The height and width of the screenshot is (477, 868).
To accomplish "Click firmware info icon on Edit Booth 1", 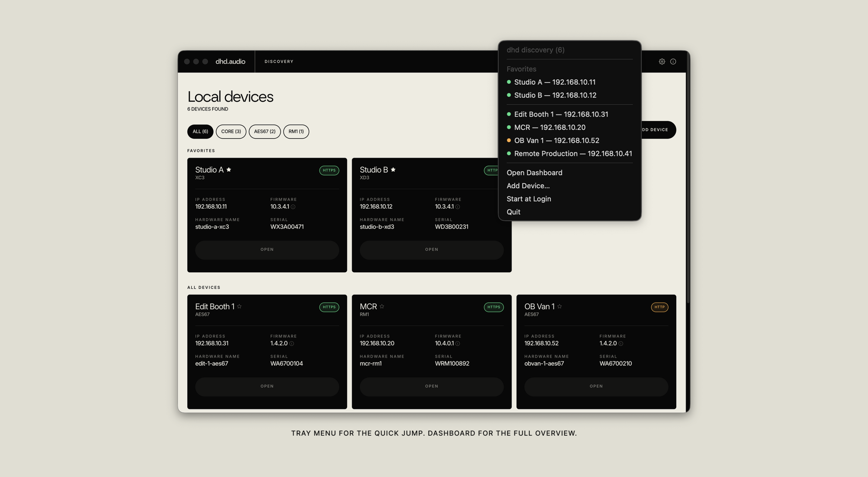I will coord(292,344).
